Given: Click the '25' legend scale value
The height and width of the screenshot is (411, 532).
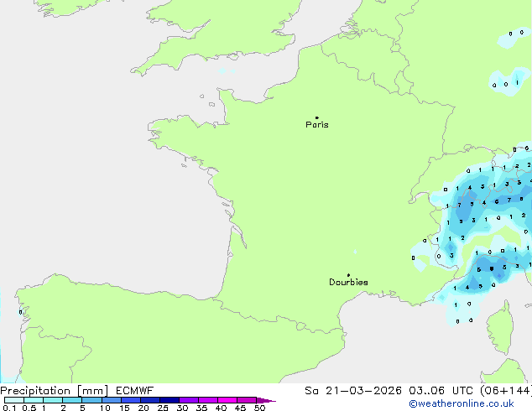Looking at the screenshot, I should tap(163, 408).
